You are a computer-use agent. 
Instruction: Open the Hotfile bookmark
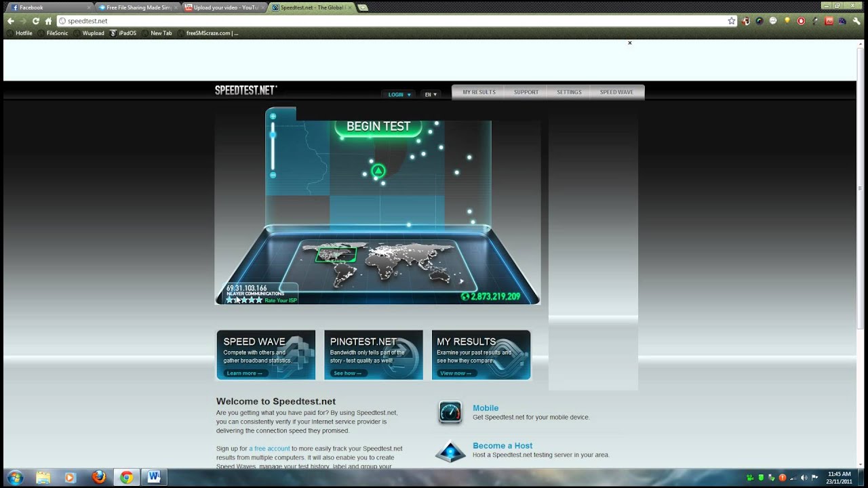click(x=20, y=33)
